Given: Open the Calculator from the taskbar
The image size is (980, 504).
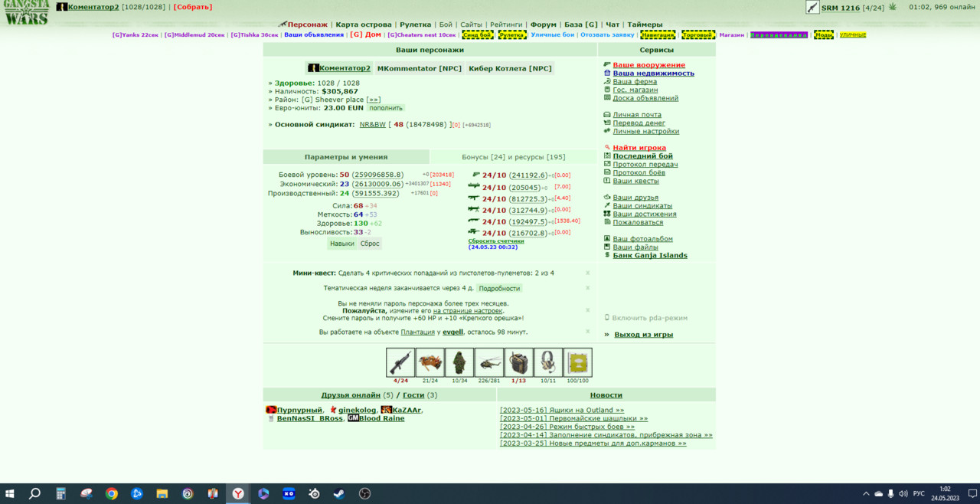Looking at the screenshot, I should (x=60, y=494).
